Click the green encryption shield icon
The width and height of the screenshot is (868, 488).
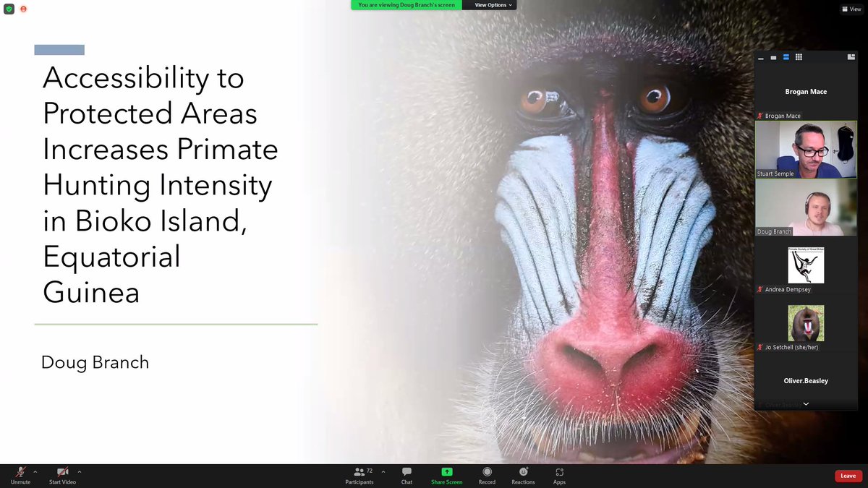9,9
